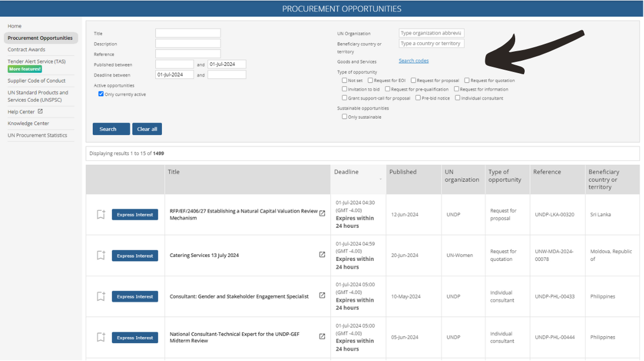
Task: Open UN Procurement Statistics
Action: [37, 135]
